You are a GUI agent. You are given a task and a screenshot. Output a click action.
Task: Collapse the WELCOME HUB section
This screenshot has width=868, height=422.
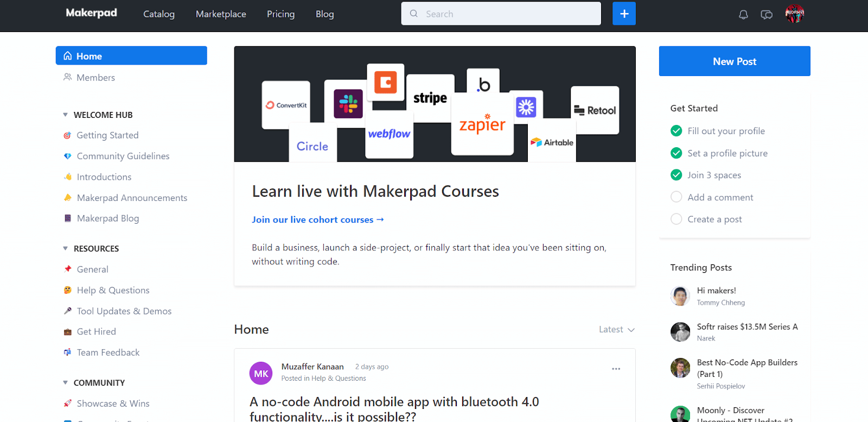coord(66,115)
